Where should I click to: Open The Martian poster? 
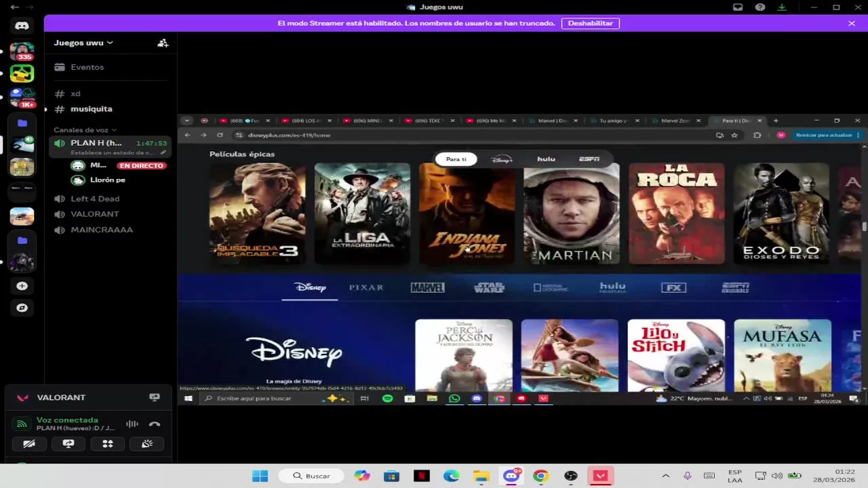coord(572,213)
